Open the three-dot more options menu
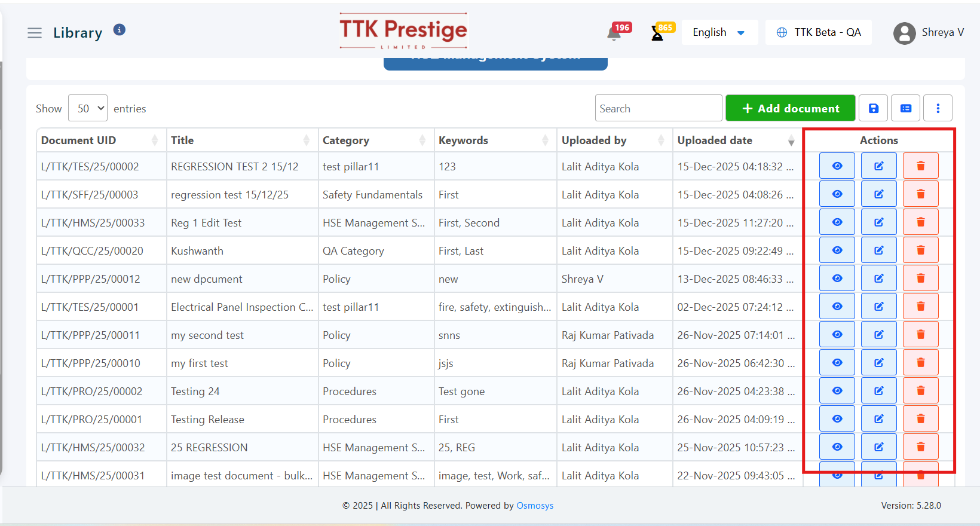 point(938,108)
